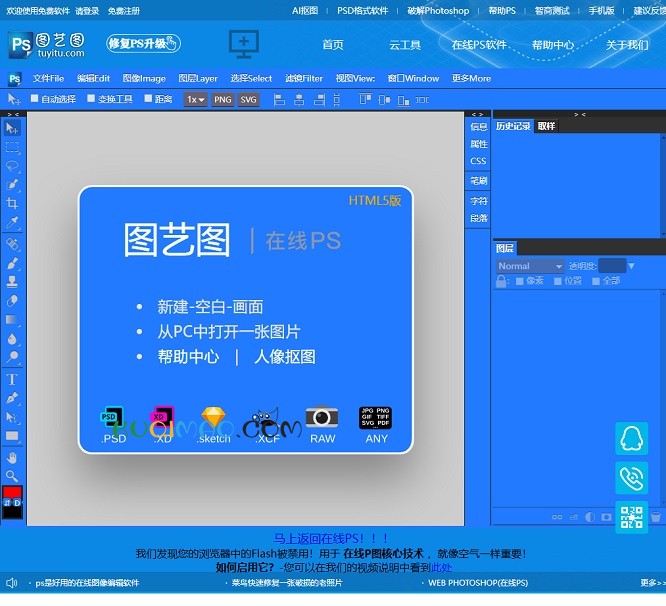666x606 pixels.
Task: Enable the 距离 checkbox
Action: tap(148, 99)
